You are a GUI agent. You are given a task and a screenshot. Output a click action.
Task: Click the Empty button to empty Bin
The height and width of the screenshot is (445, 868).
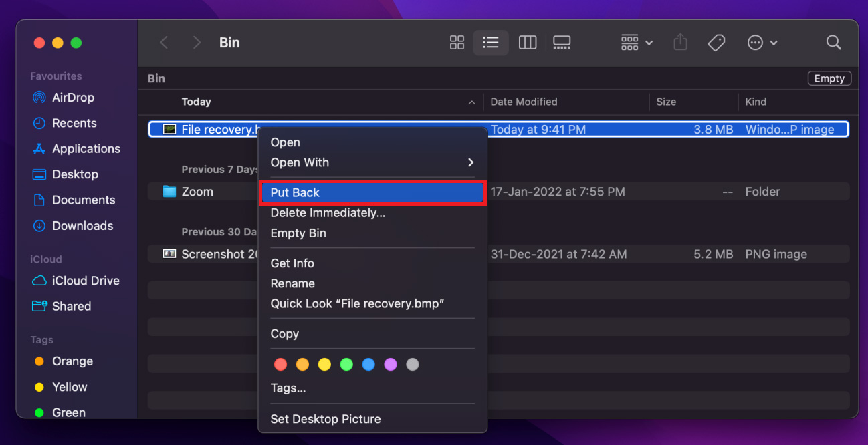[x=829, y=78]
